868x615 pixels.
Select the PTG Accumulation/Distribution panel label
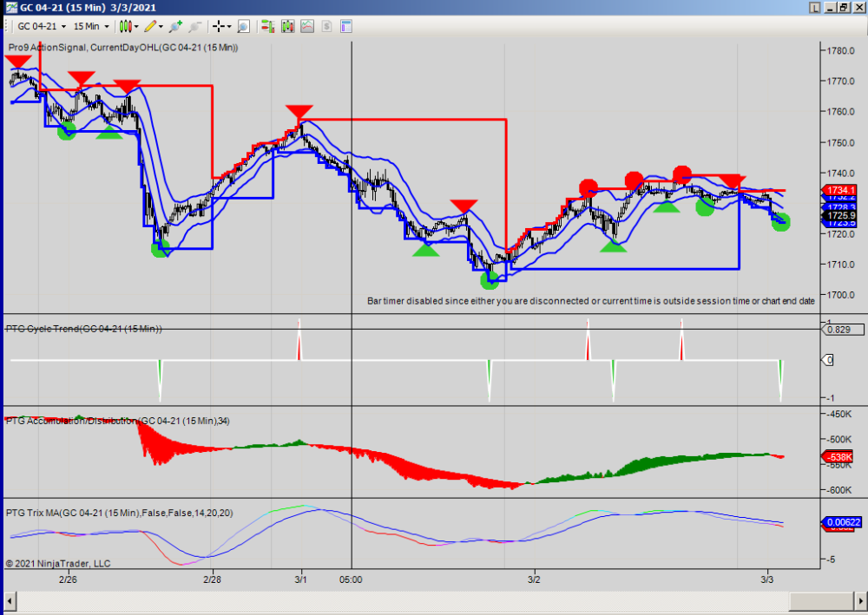pyautogui.click(x=117, y=421)
